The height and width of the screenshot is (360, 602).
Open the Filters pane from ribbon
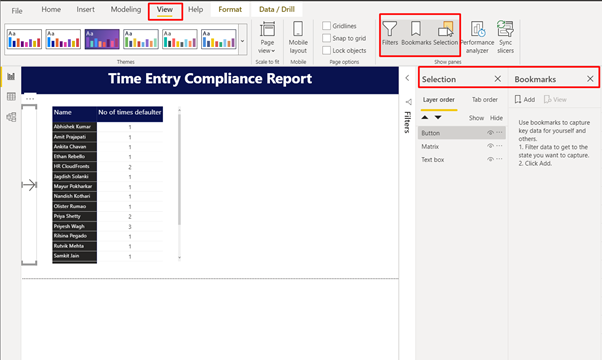(390, 34)
